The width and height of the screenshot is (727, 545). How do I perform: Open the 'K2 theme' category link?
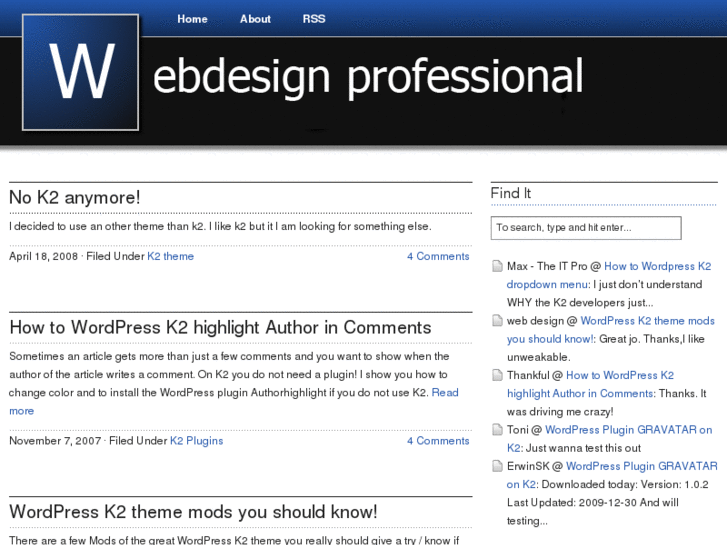coord(171,256)
